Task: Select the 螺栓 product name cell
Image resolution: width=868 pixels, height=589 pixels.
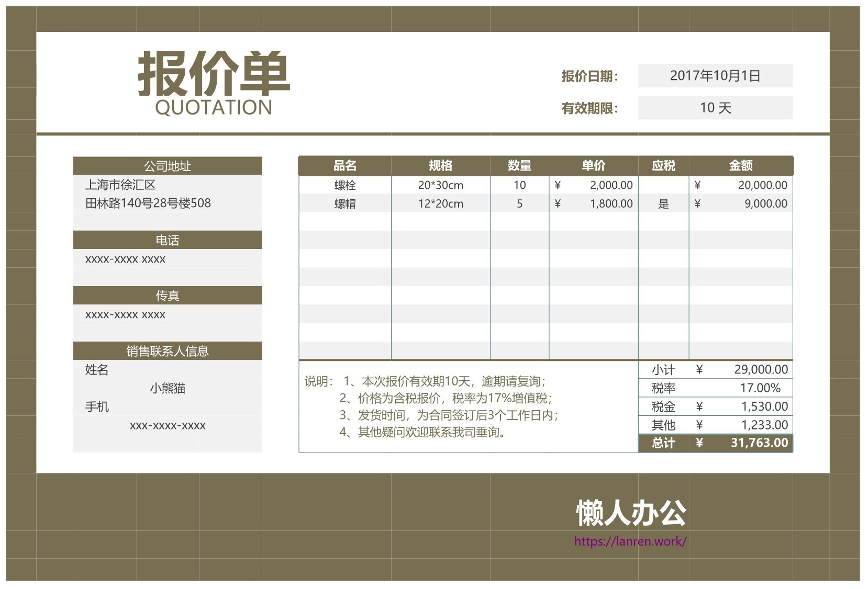Action: pos(344,185)
